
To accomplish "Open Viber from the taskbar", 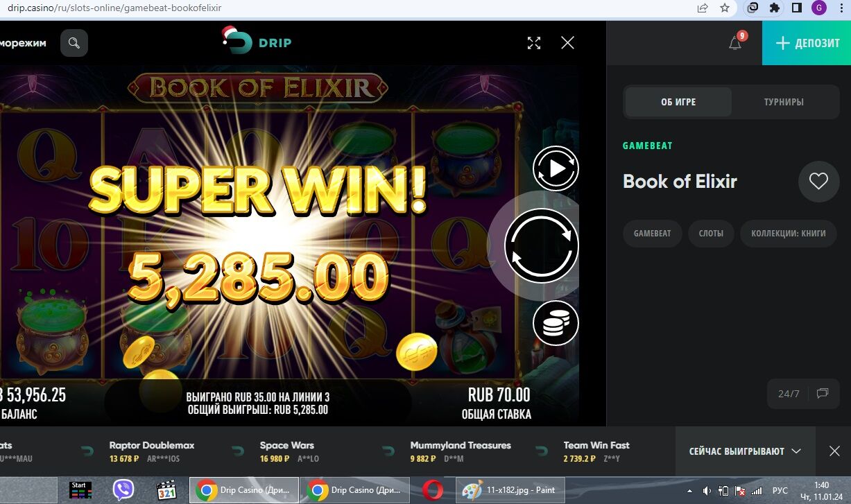I will (x=123, y=490).
